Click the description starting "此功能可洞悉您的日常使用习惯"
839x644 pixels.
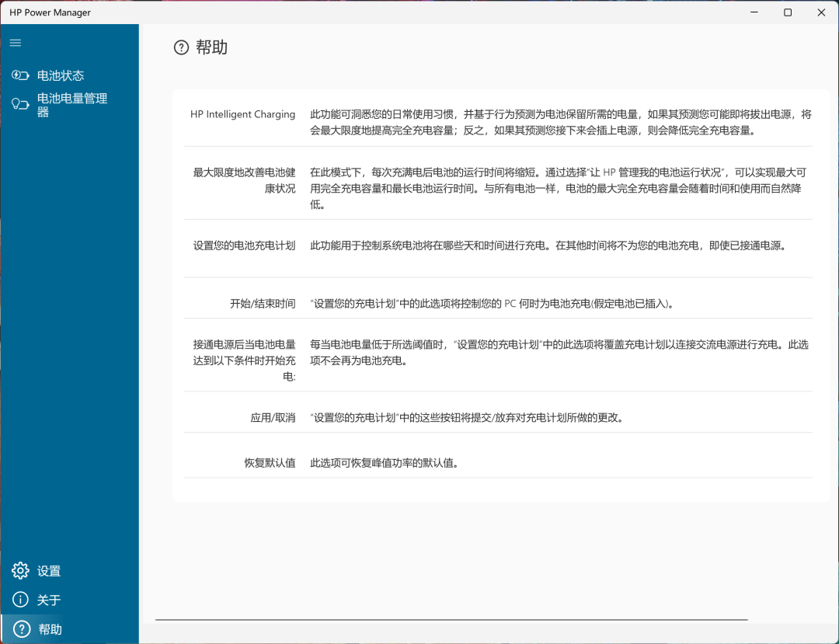click(x=561, y=122)
